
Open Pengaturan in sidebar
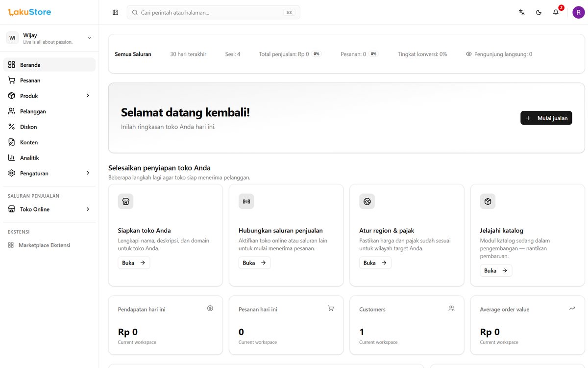point(49,173)
